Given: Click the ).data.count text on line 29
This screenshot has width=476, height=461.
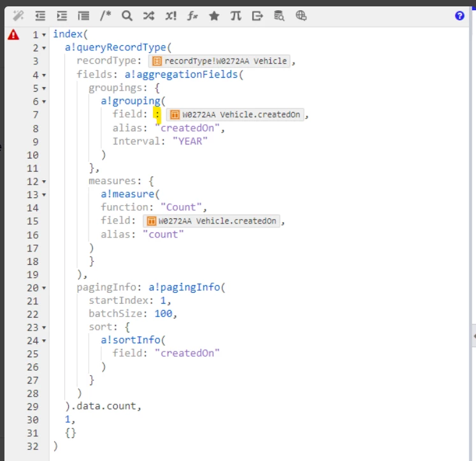Looking at the screenshot, I should pos(101,406).
